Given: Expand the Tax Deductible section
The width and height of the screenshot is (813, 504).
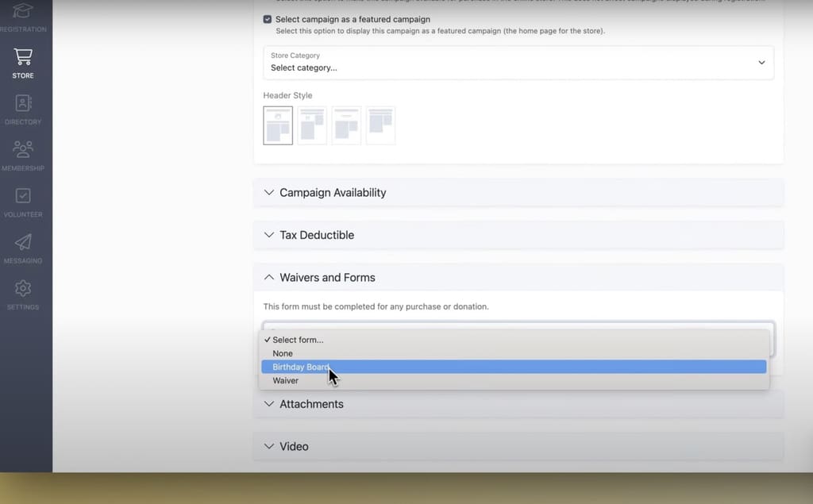Looking at the screenshot, I should pos(518,235).
